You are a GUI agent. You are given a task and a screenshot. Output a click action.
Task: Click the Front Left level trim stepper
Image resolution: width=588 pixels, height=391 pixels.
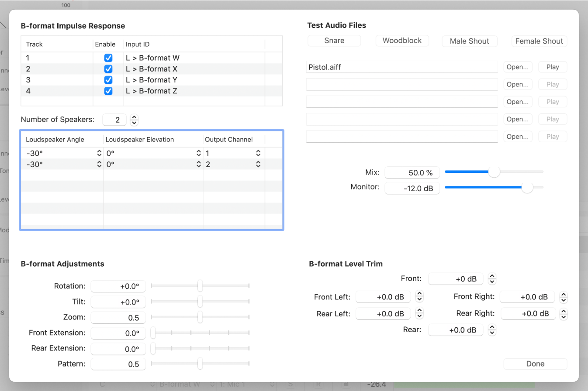419,297
